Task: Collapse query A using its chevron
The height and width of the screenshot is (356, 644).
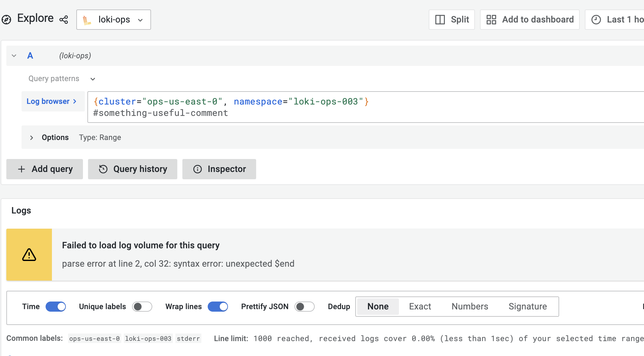Action: click(x=14, y=55)
